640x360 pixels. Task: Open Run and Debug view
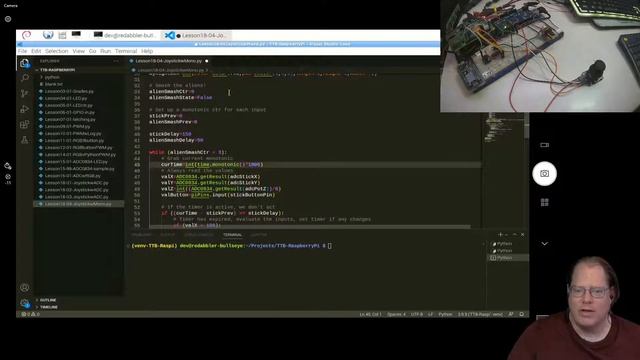pos(24,109)
